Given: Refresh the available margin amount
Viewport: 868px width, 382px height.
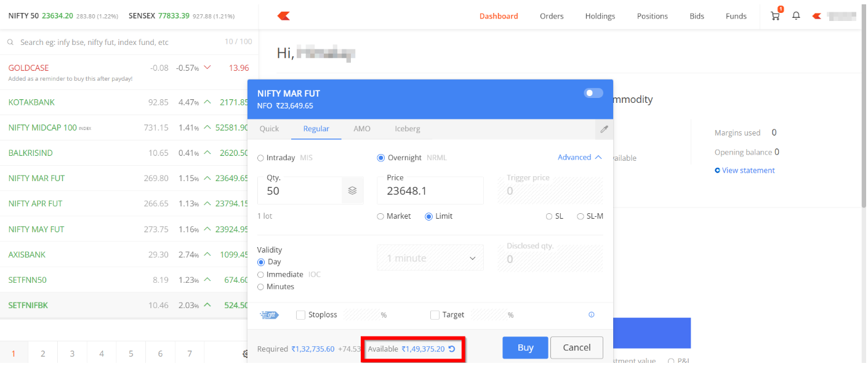Looking at the screenshot, I should pos(451,349).
